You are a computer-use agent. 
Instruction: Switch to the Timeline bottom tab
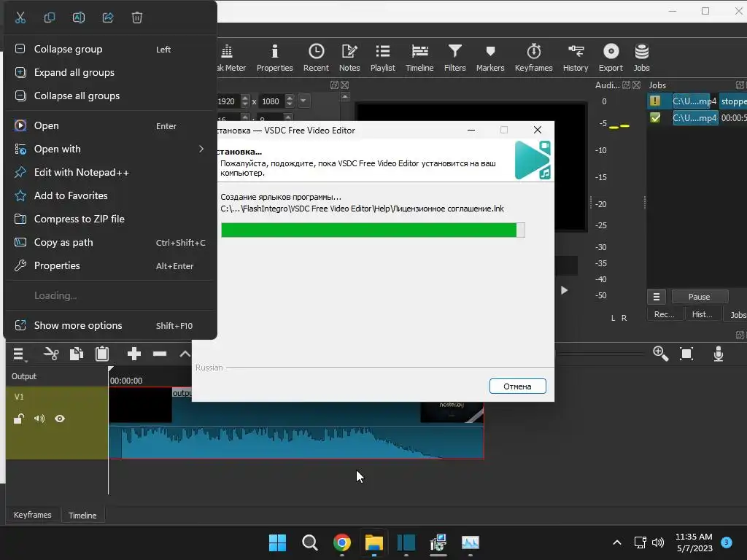tap(82, 516)
